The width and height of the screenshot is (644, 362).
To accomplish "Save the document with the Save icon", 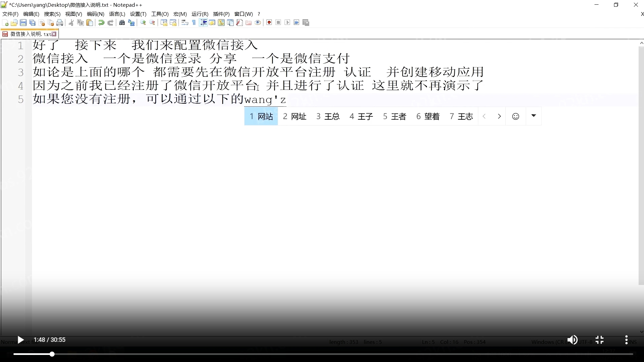I will 23,23.
